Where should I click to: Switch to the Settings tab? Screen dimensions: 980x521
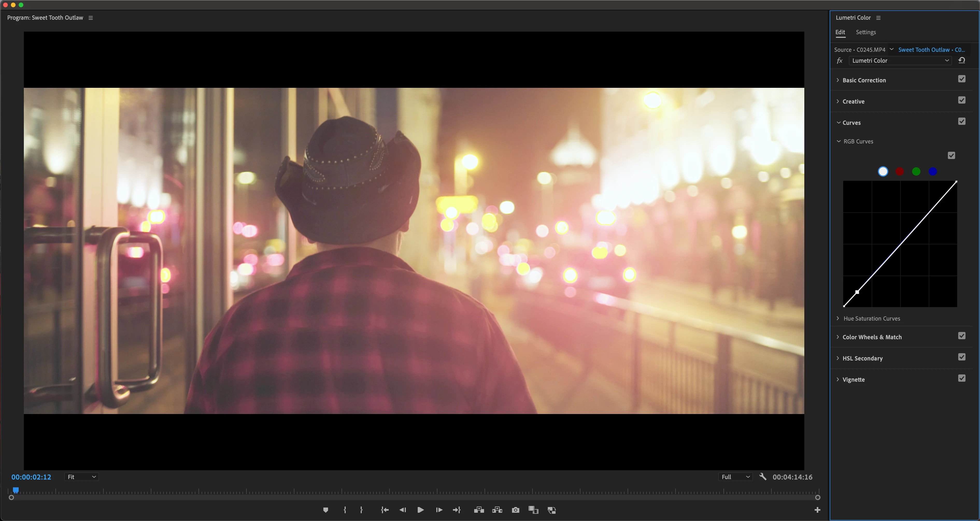tap(865, 32)
